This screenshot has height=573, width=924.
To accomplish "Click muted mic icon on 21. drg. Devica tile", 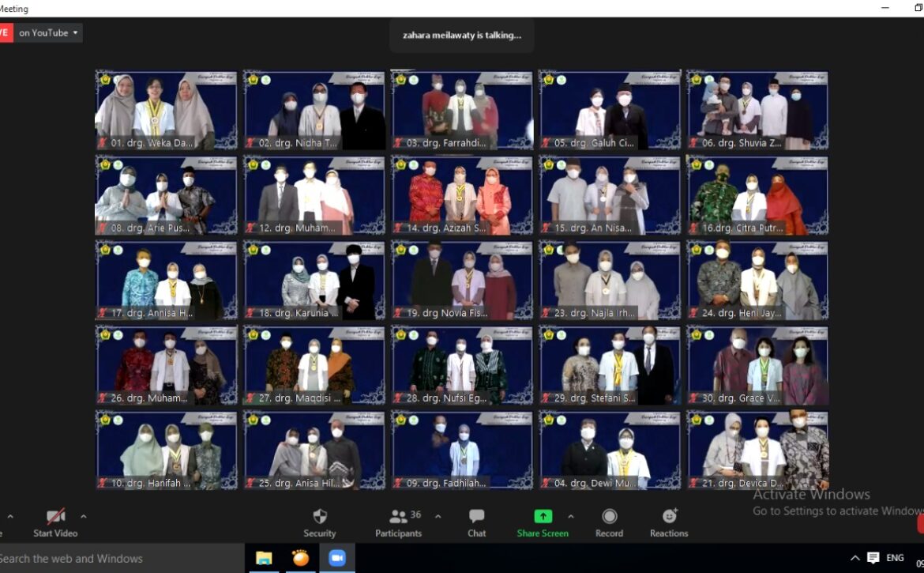I will point(694,483).
